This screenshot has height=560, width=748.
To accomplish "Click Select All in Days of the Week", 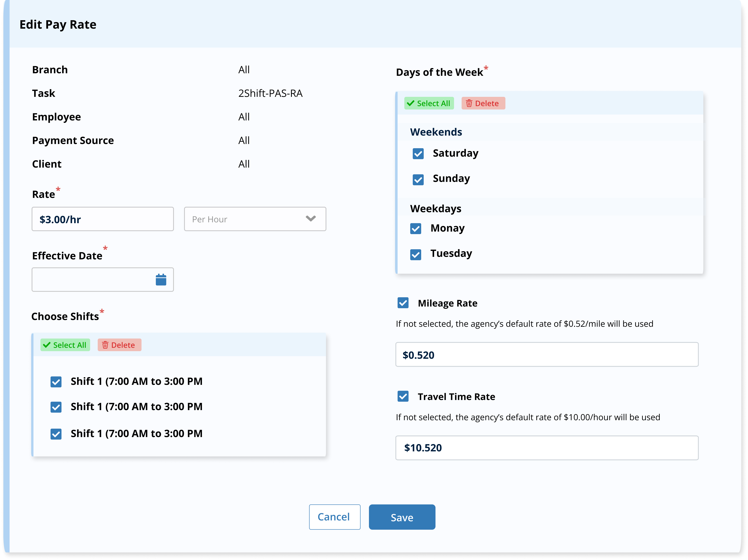I will 429,103.
